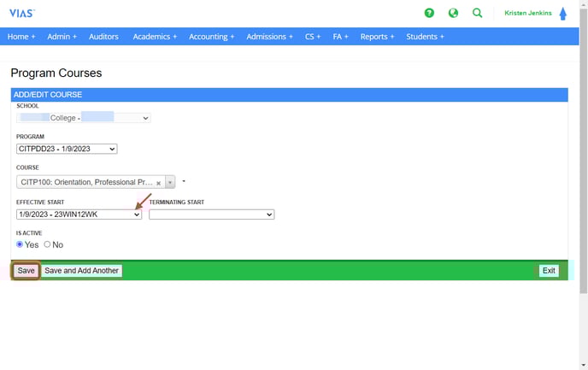Viewport: 588px width, 370px height.
Task: Select No for Is Active
Action: pyautogui.click(x=47, y=244)
